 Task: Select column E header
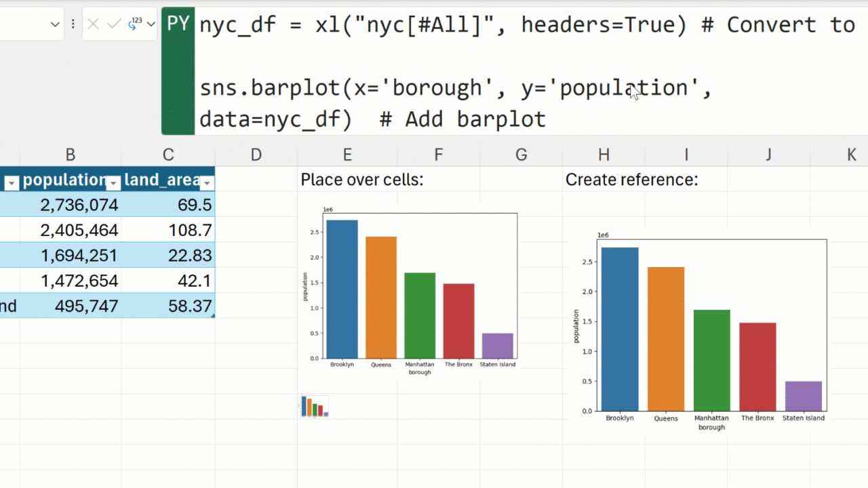[347, 155]
